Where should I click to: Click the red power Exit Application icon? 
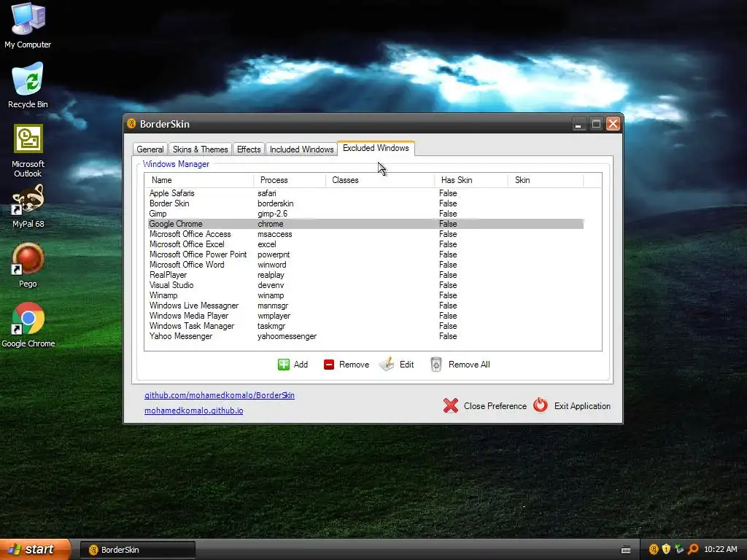pyautogui.click(x=541, y=405)
